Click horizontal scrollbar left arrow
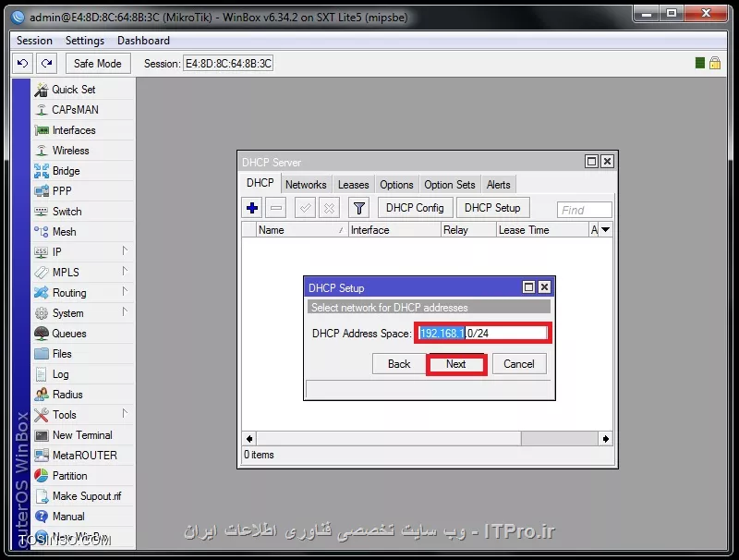The height and width of the screenshot is (560, 739). (x=249, y=439)
